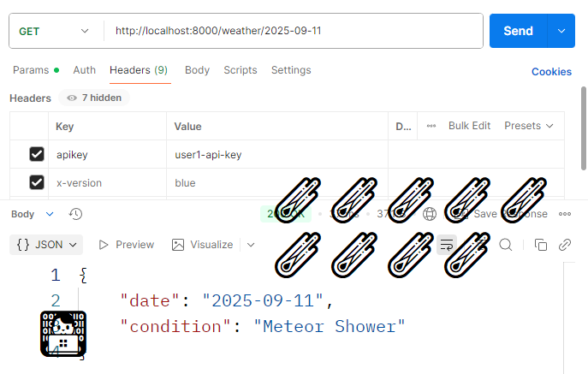Copy the response body
Image resolution: width=588 pixels, height=374 pixels.
(540, 245)
